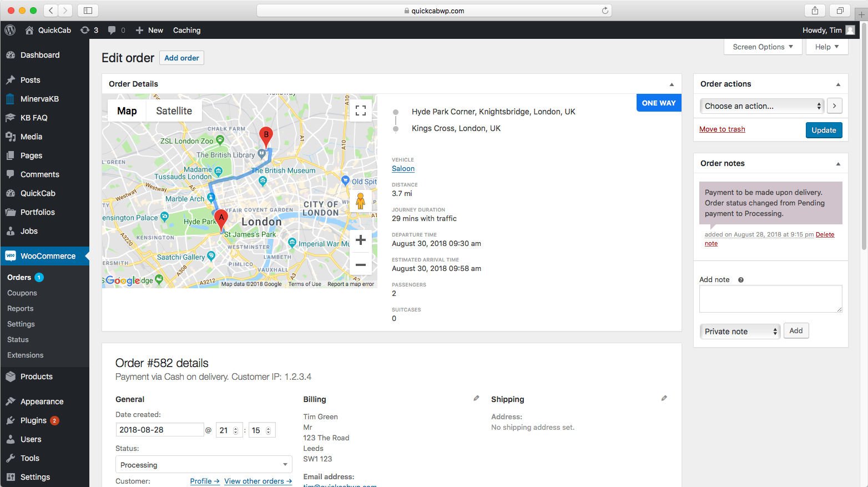Reload the page in address bar
This screenshot has height=487, width=868.
605,10
